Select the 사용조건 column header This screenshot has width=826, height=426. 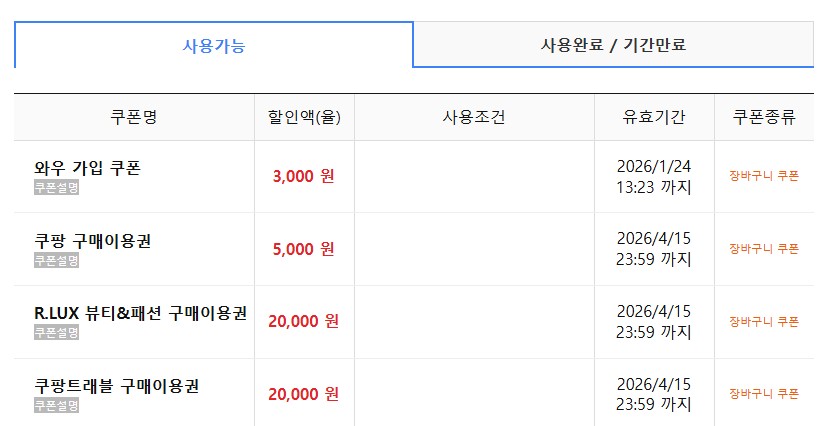tap(474, 117)
